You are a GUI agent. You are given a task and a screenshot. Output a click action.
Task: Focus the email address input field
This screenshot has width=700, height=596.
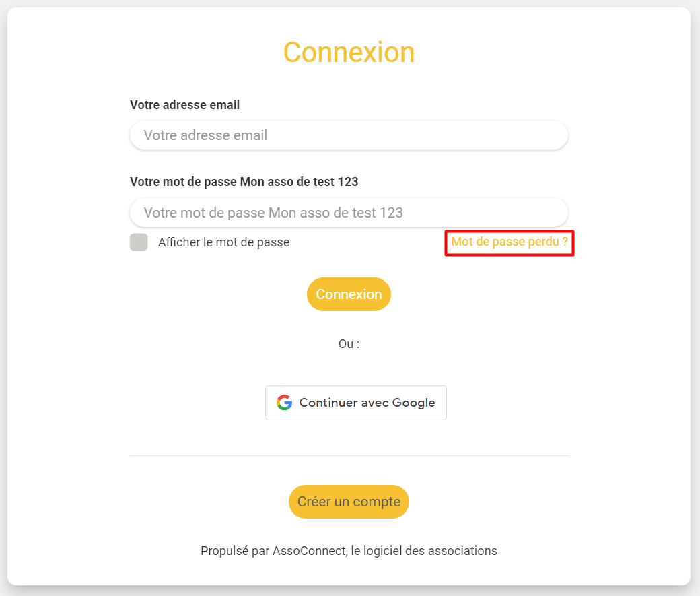pos(349,135)
